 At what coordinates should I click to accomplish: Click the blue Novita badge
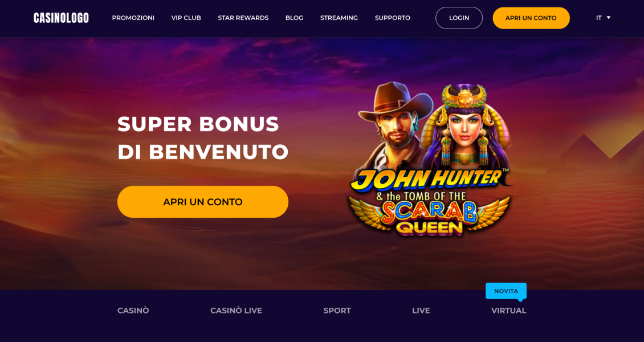pyautogui.click(x=506, y=291)
